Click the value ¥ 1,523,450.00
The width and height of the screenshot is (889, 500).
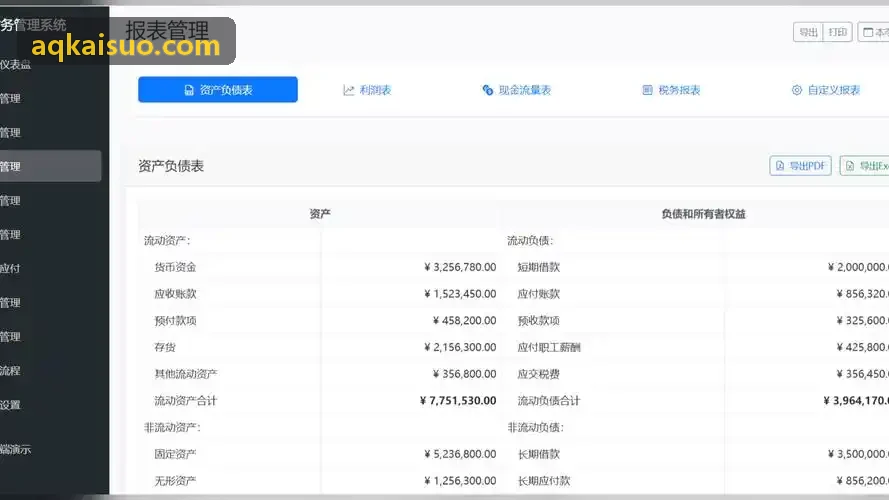(x=460, y=294)
